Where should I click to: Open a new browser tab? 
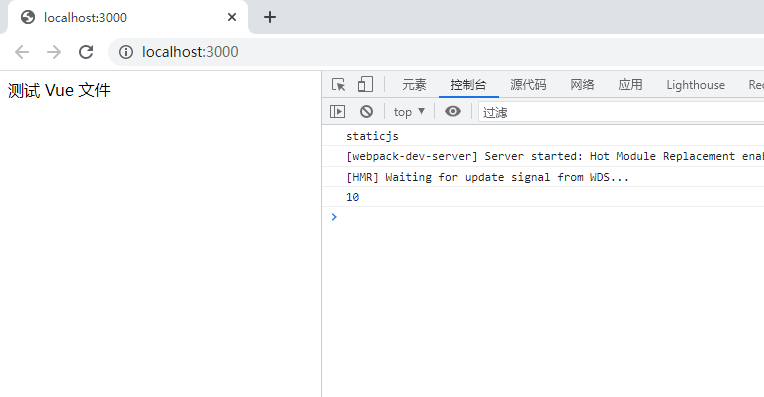click(x=270, y=17)
